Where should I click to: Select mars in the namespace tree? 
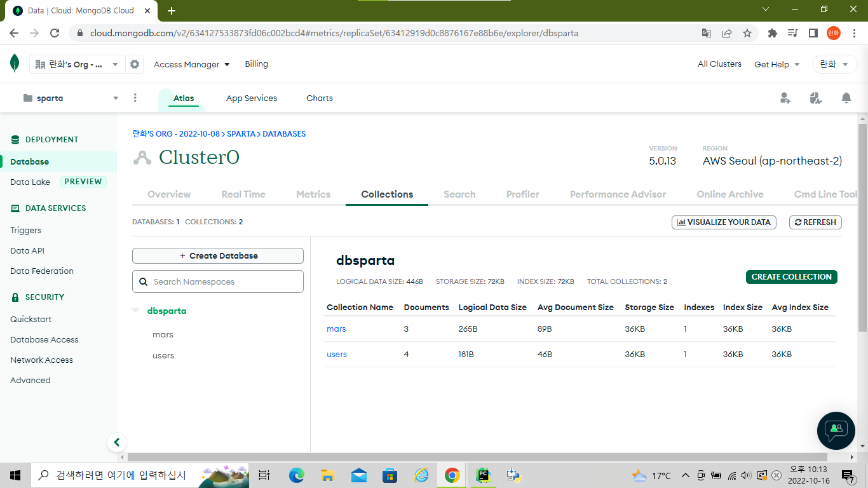tap(163, 335)
